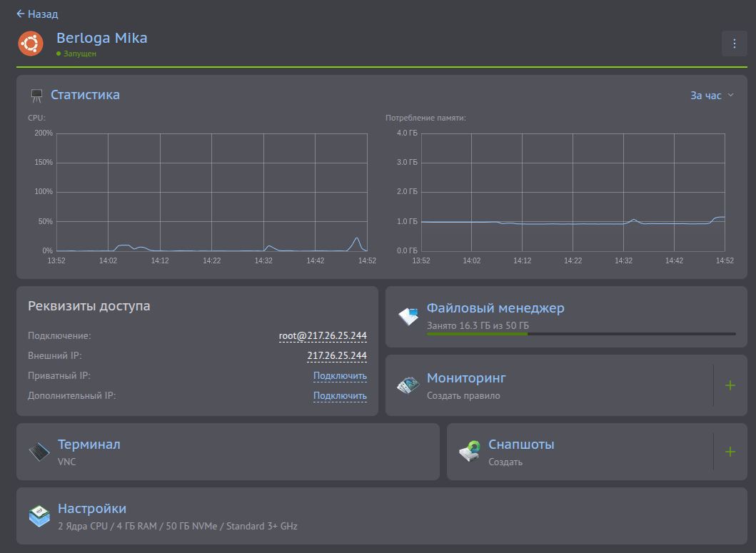Click 'Занято 16.3 ГБ из 50 ГБ' text
Screen dimensions: 756x553
point(478,325)
